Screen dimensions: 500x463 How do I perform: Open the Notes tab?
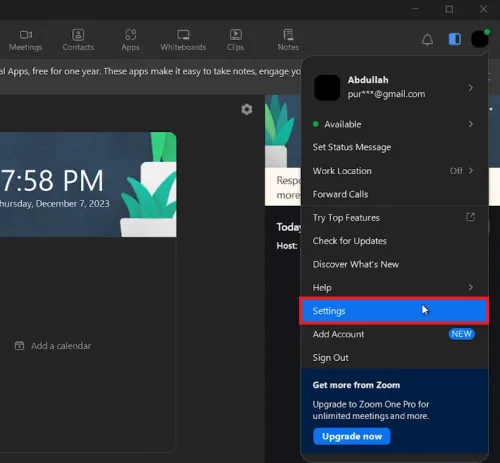pos(288,40)
